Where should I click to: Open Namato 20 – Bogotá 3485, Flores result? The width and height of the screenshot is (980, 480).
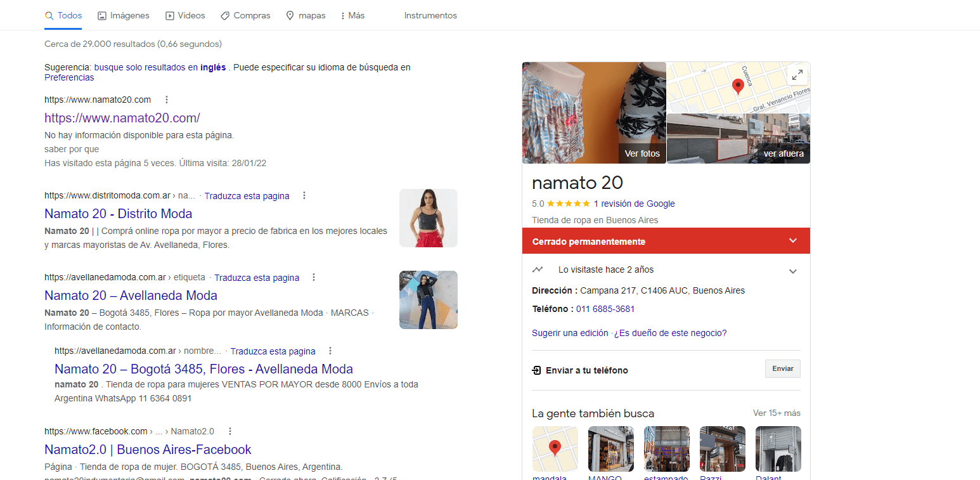203,369
